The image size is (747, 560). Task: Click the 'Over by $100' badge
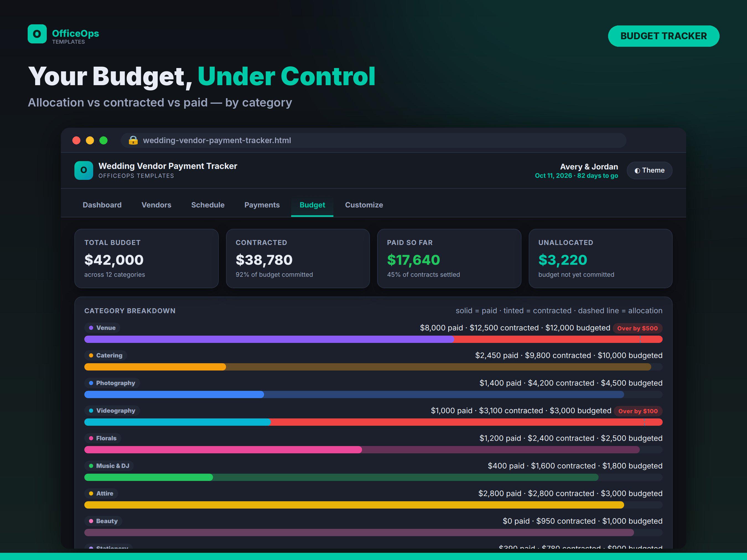point(638,411)
